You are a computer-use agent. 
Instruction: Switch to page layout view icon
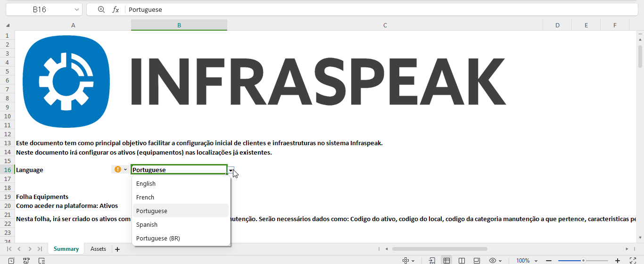(477, 260)
